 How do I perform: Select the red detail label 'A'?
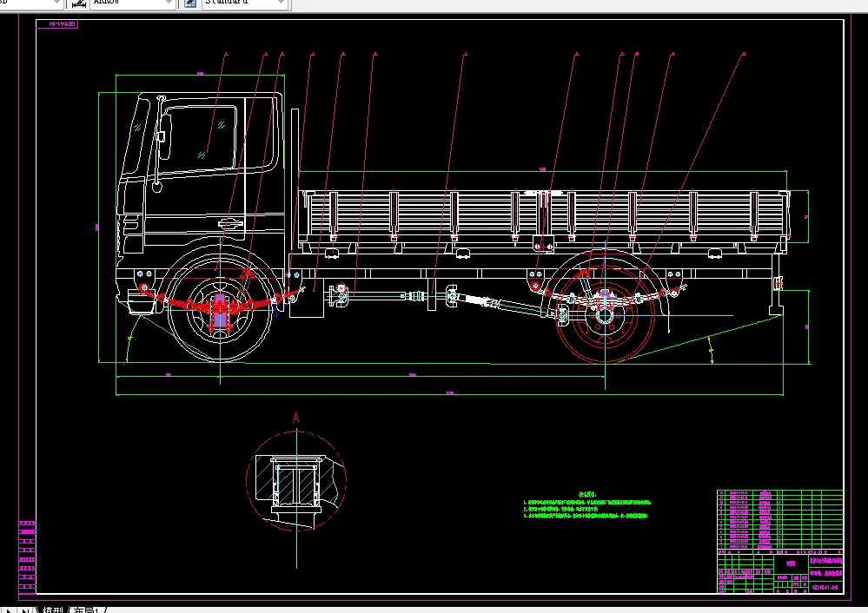pyautogui.click(x=296, y=418)
